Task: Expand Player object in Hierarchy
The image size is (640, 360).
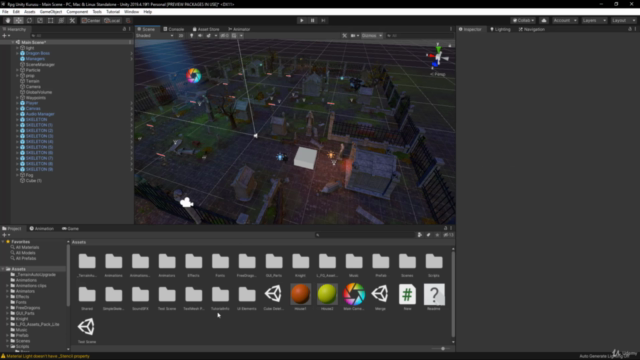Action: click(x=17, y=103)
